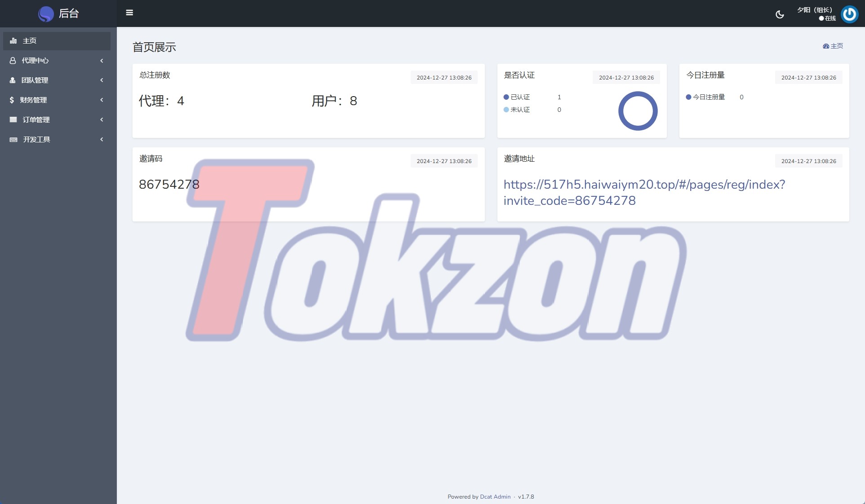Click the 代理中心 user icon
The width and height of the screenshot is (865, 504).
coord(13,61)
